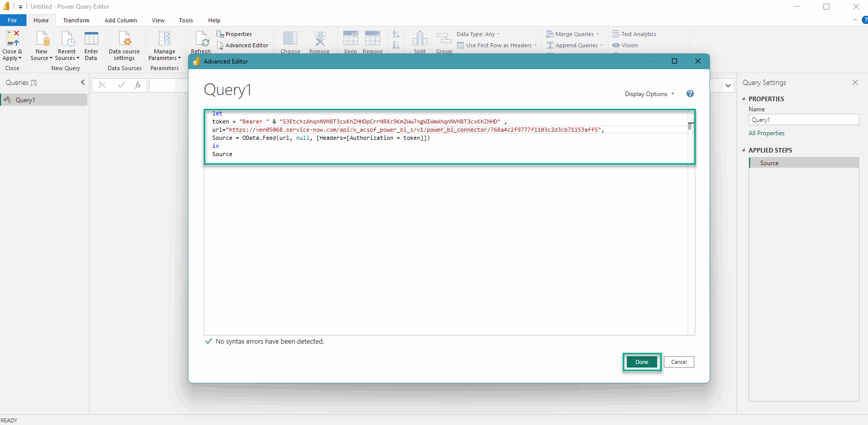Open the File menu
Image resolution: width=868 pixels, height=425 pixels.
13,20
